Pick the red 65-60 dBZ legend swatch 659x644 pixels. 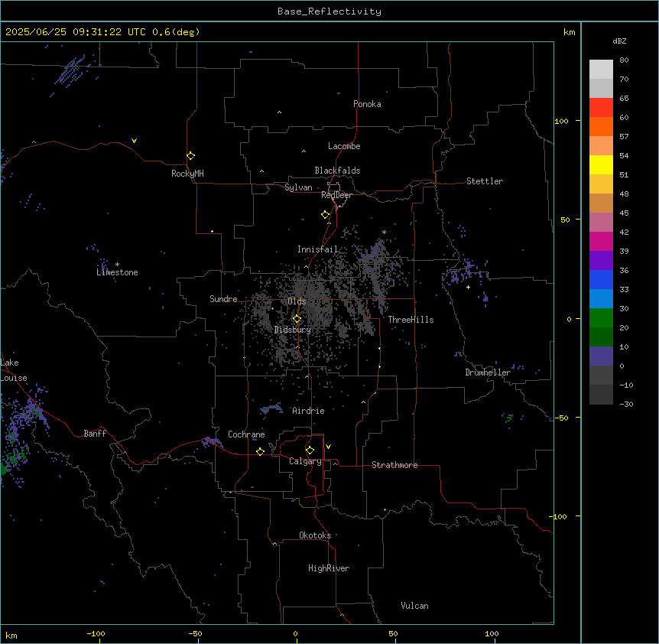[601, 107]
